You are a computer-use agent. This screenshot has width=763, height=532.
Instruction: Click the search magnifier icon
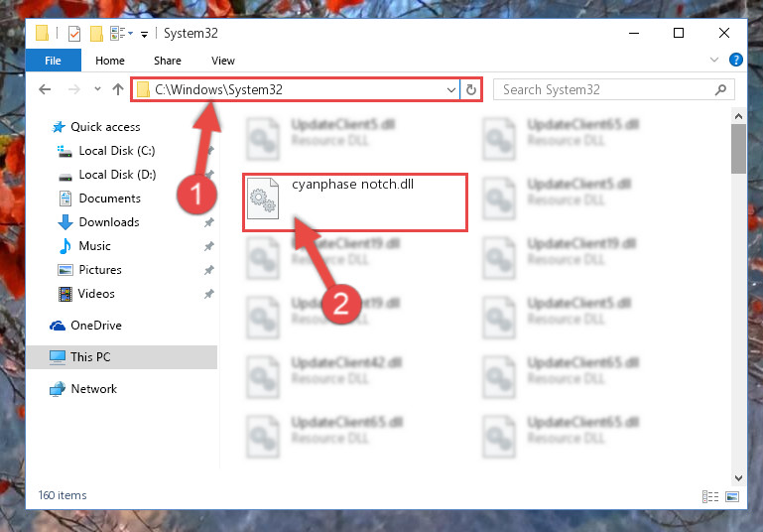pos(720,89)
